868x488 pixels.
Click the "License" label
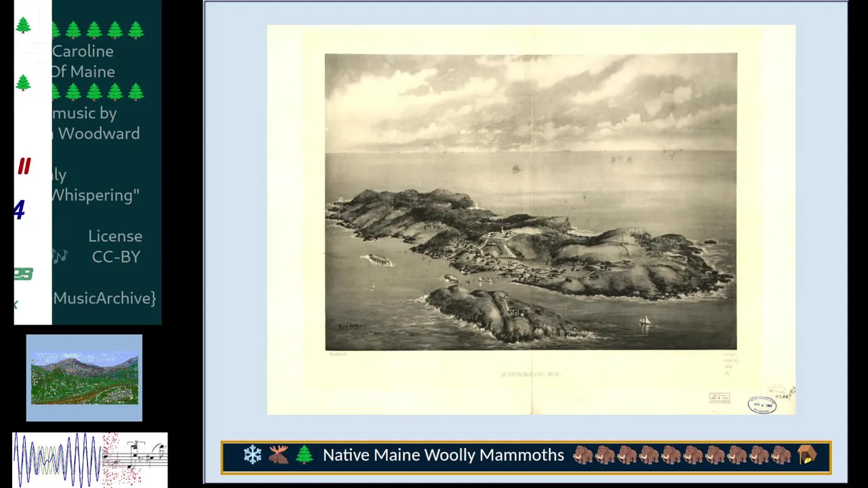[x=115, y=236]
